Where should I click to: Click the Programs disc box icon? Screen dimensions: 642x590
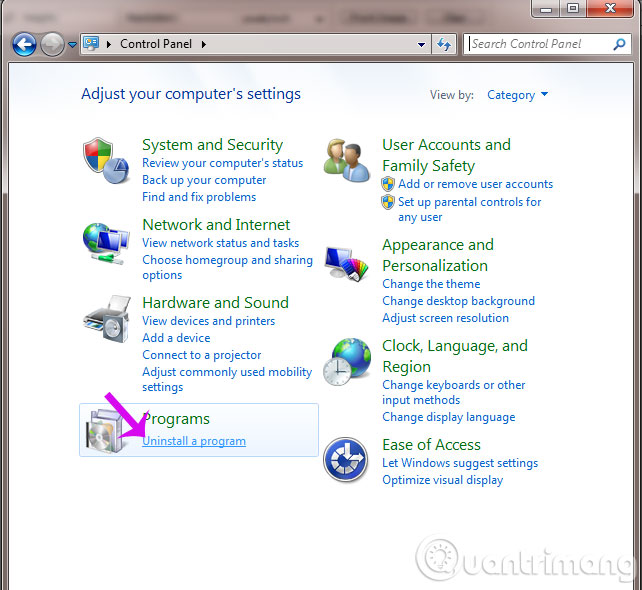click(104, 431)
